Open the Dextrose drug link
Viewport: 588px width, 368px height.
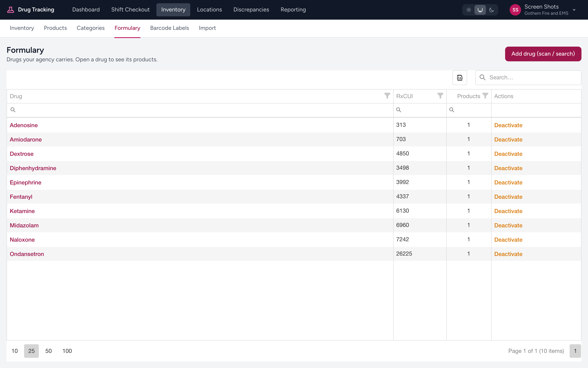tap(22, 154)
